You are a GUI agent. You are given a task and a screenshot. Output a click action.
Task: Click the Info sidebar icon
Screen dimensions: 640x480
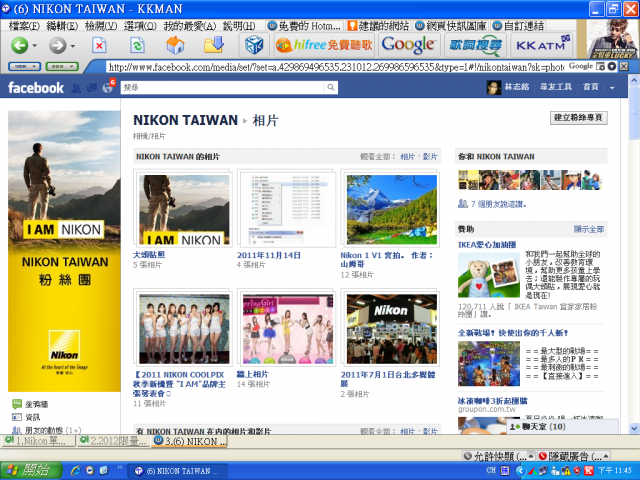tap(17, 417)
